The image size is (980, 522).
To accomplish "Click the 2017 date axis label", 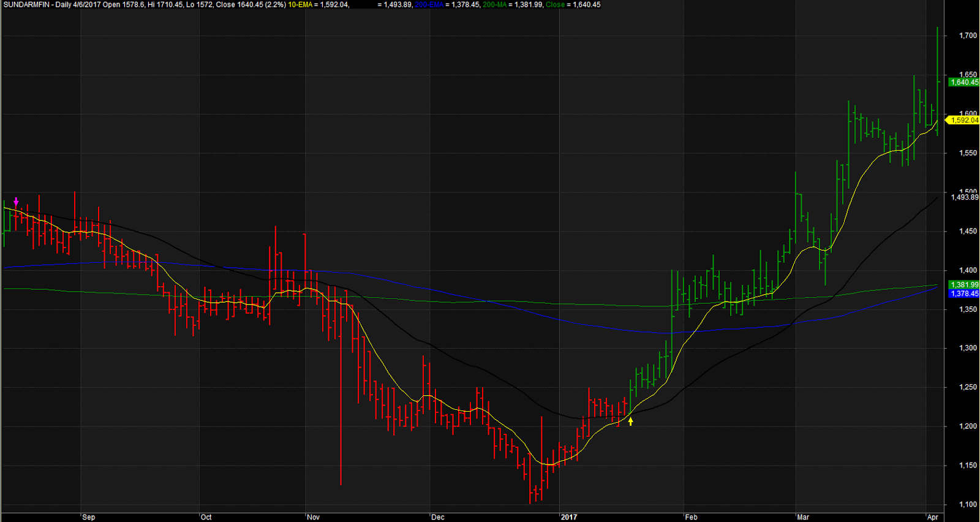I will pyautogui.click(x=569, y=517).
